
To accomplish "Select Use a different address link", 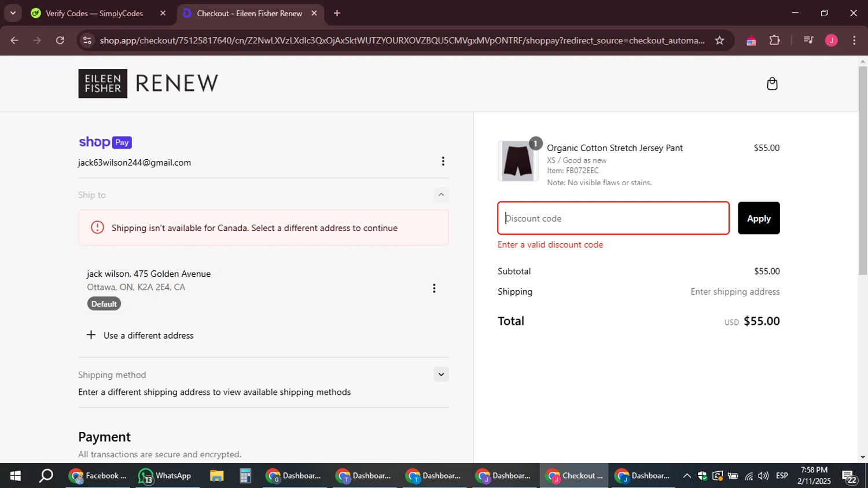I will pyautogui.click(x=148, y=336).
